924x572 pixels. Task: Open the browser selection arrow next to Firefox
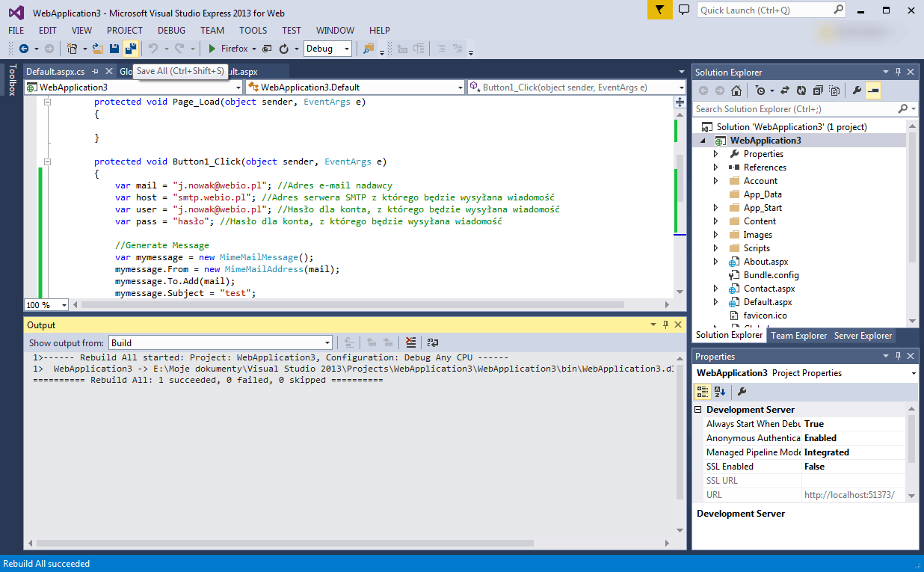pyautogui.click(x=253, y=49)
